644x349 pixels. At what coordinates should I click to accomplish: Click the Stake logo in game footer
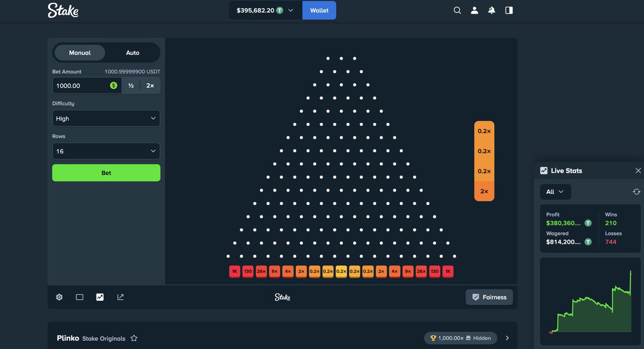click(282, 297)
